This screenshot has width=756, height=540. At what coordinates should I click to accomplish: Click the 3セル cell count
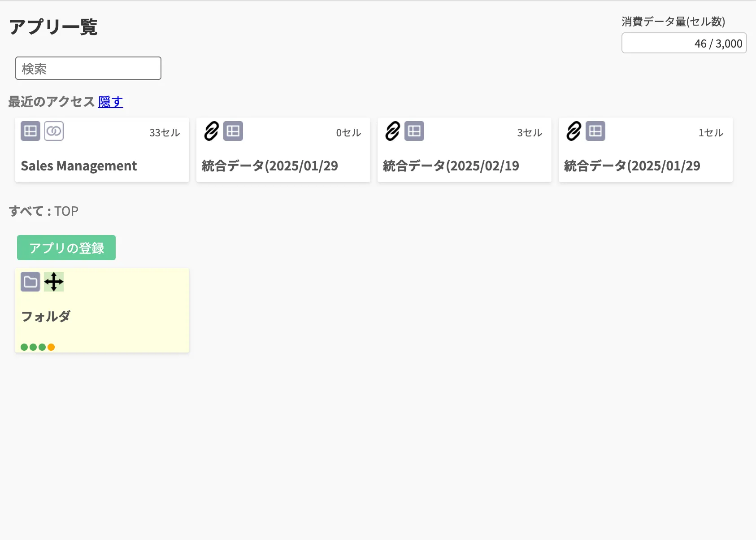(x=530, y=133)
